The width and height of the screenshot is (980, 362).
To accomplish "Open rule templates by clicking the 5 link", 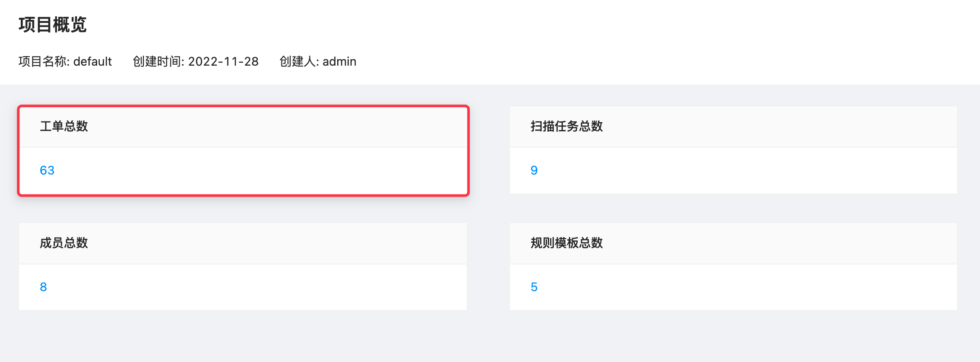I will point(534,287).
